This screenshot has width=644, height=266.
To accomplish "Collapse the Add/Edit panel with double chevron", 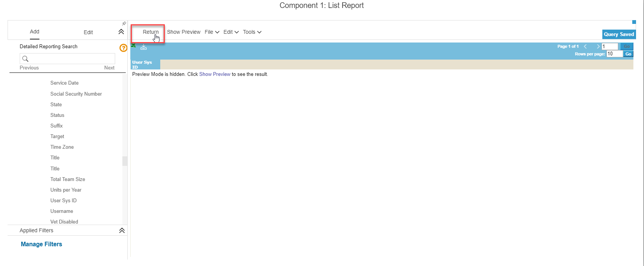I will (121, 32).
